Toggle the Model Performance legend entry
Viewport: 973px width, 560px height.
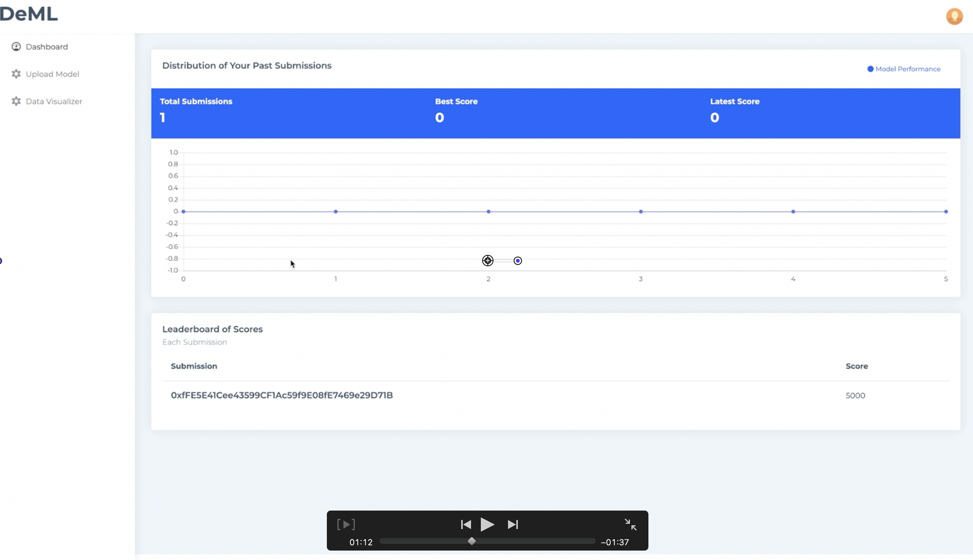(904, 69)
